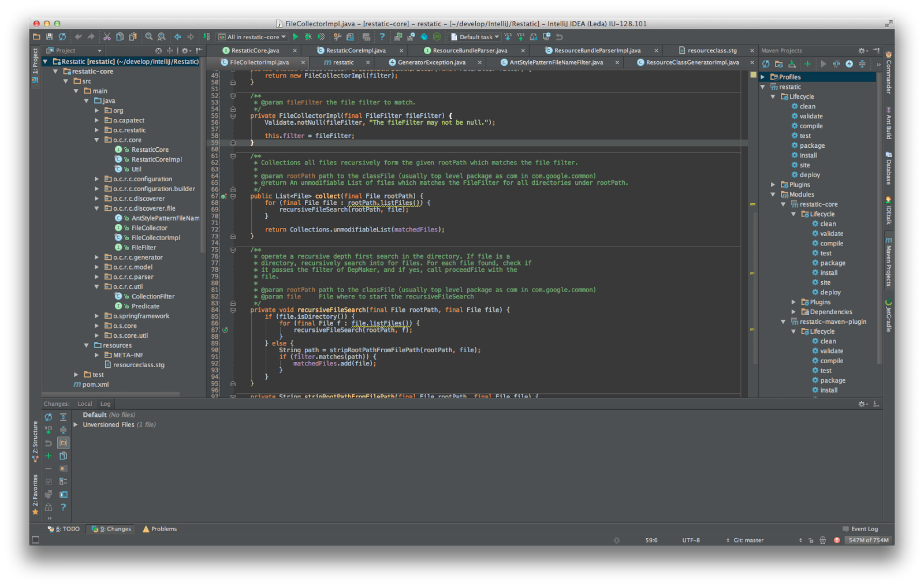Open the Log tab in Changes panel
924x586 pixels.
(x=105, y=404)
